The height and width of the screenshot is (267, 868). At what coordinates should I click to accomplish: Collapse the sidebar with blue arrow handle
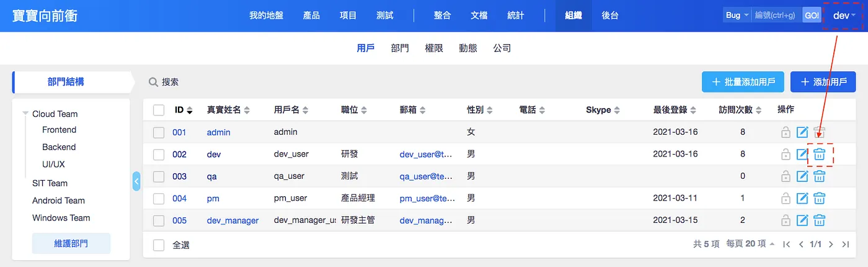coord(136,181)
